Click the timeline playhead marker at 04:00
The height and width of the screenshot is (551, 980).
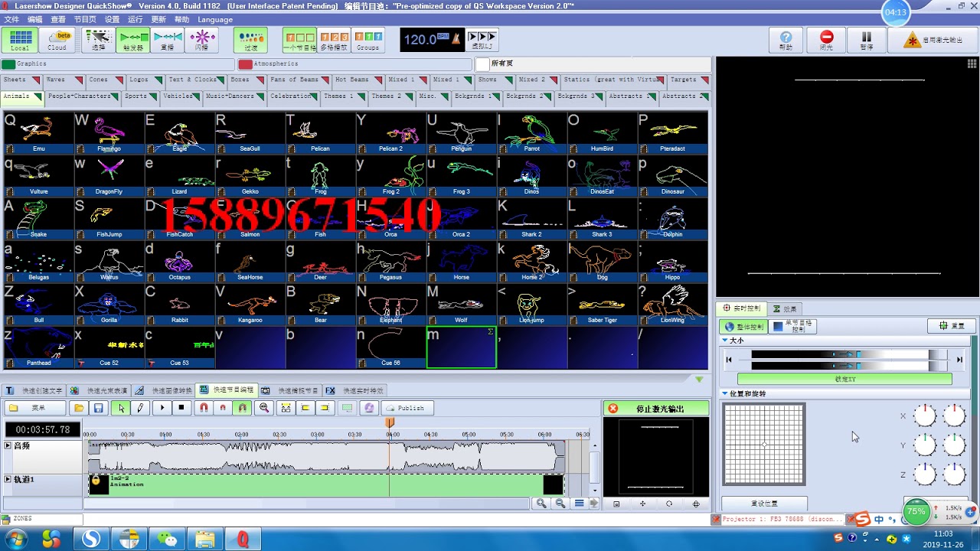tap(390, 422)
